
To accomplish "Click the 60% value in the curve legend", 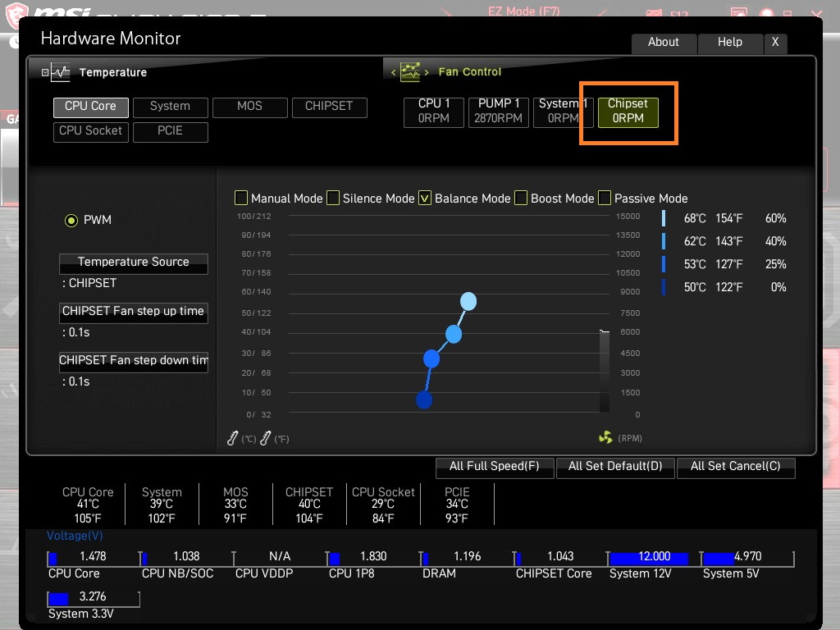I will [776, 218].
